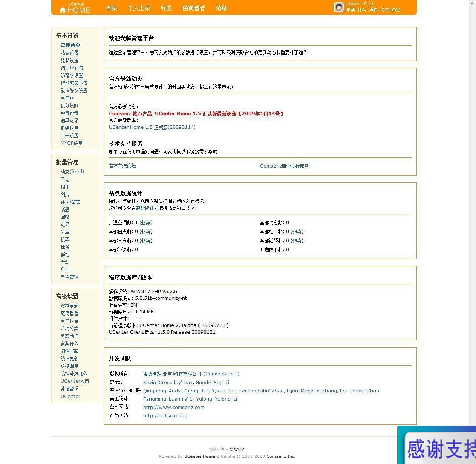Open 举报 batch management
Viewport: 476px width, 464px height.
65,270
